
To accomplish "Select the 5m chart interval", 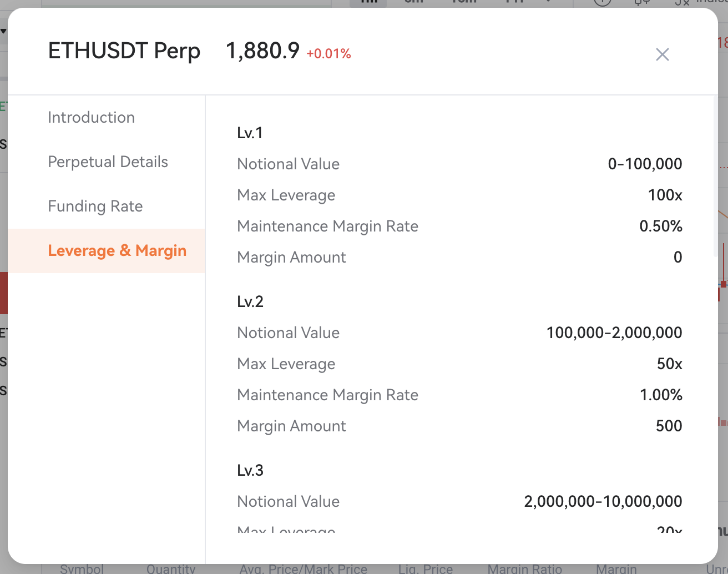I will pyautogui.click(x=413, y=2).
